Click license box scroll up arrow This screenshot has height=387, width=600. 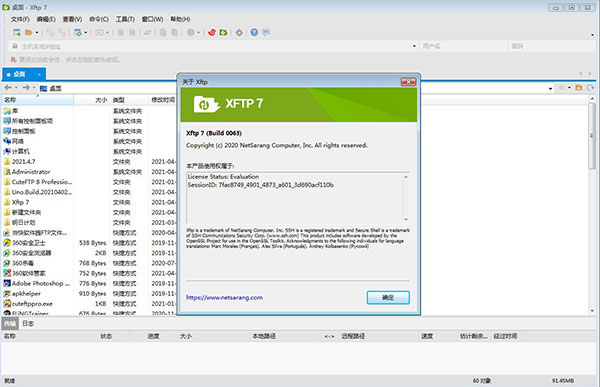pos(406,177)
